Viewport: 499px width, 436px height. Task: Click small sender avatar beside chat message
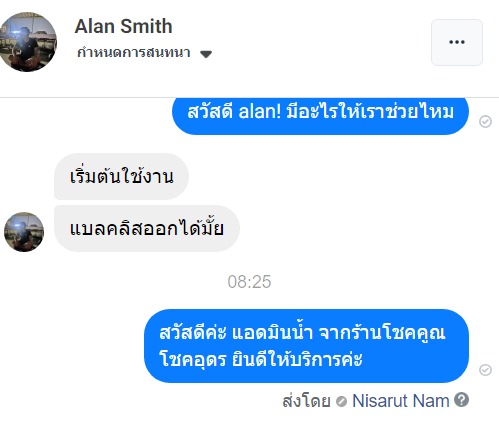coord(24,232)
